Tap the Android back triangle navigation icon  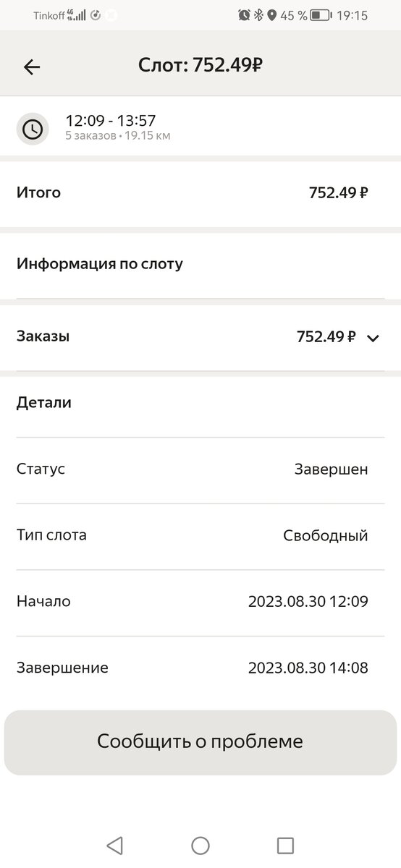tap(114, 845)
